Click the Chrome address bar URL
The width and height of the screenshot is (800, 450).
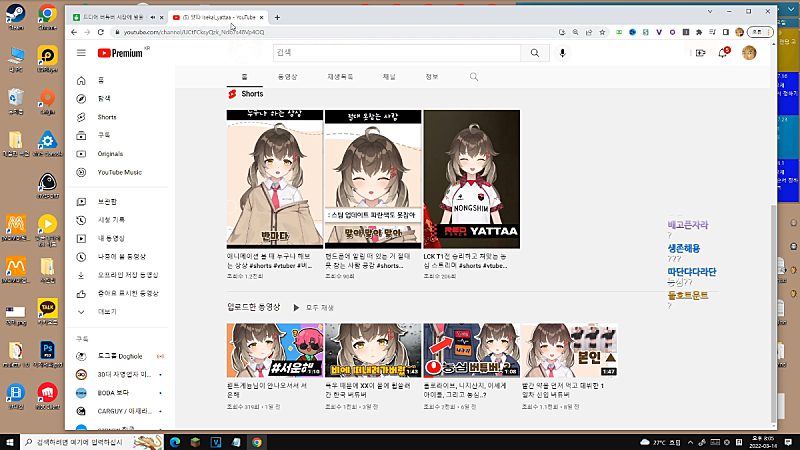click(x=194, y=32)
